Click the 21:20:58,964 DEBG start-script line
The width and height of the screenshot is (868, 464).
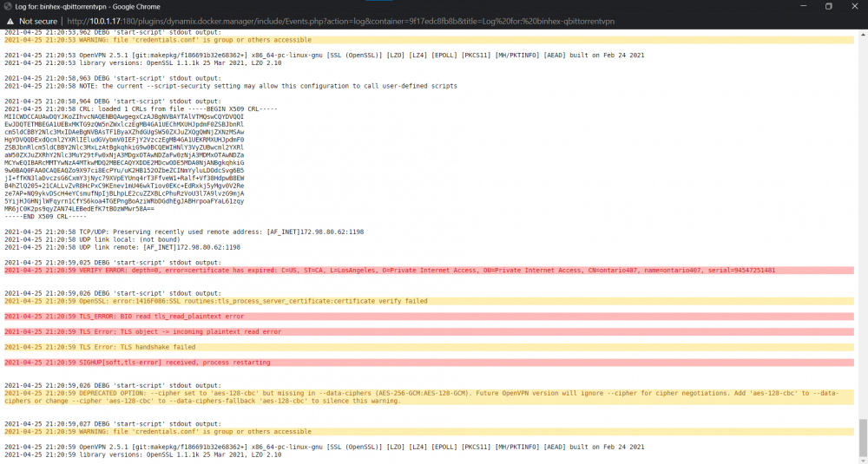[113, 101]
